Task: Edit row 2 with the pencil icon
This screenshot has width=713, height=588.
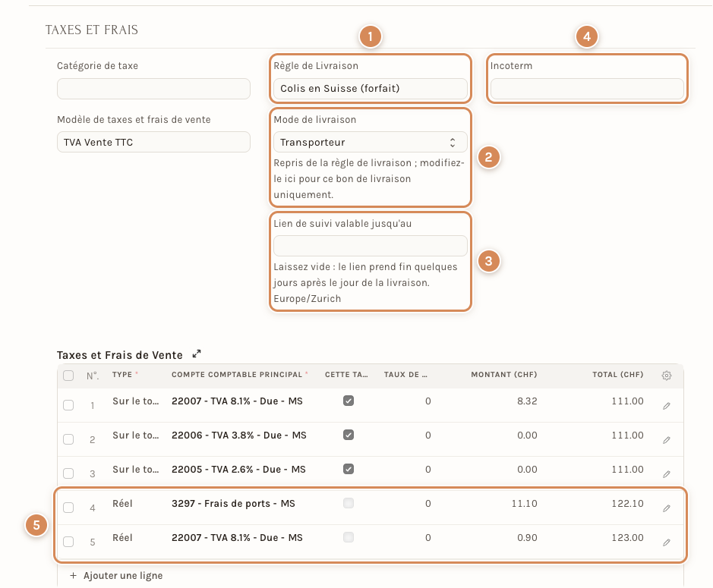Action: (x=666, y=440)
